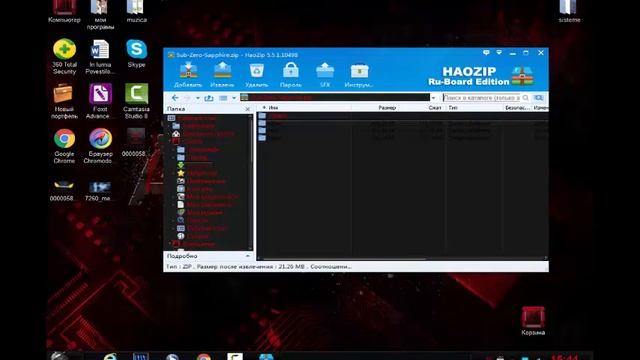The image size is (640, 360).
Task: Open the muzica desktop folder
Action: click(136, 11)
